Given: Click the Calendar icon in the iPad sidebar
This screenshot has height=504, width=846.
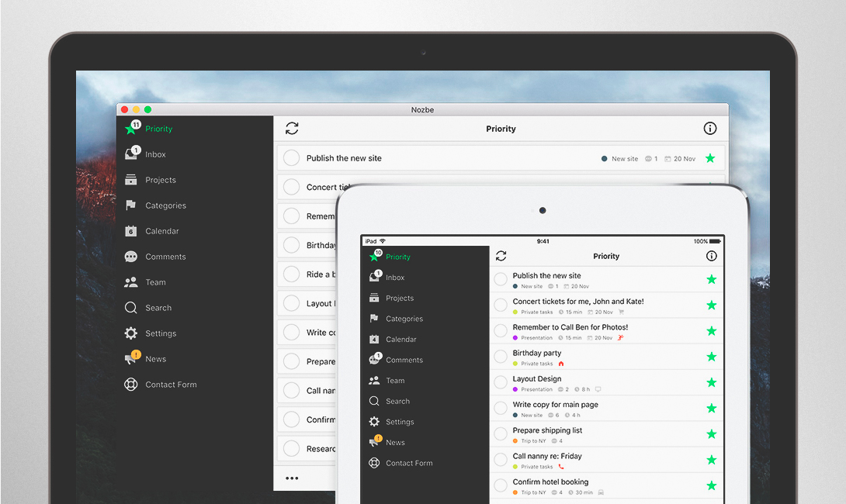Looking at the screenshot, I should (x=374, y=339).
